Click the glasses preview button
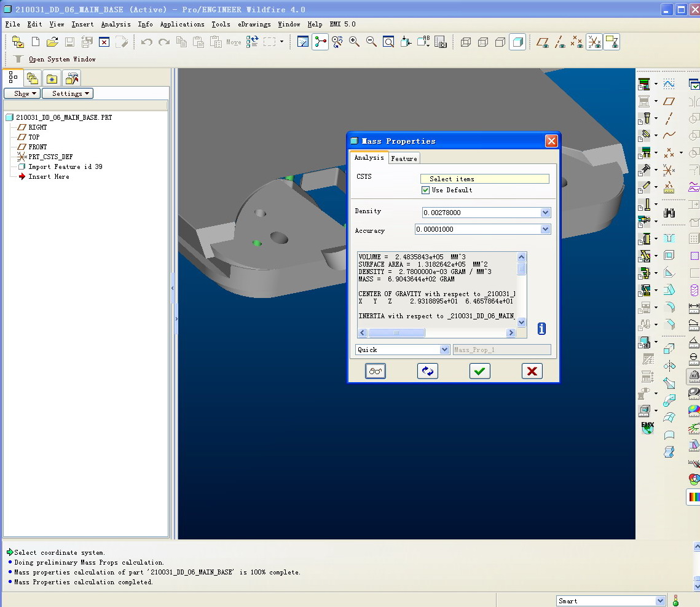 pyautogui.click(x=376, y=371)
